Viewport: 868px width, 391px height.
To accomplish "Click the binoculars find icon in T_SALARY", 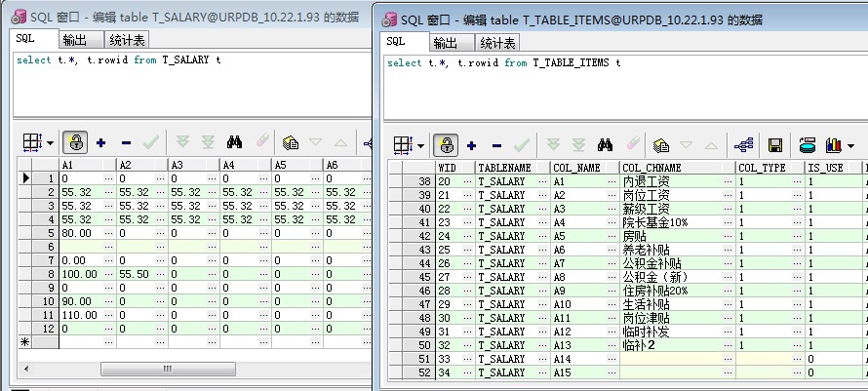I will 234,142.
